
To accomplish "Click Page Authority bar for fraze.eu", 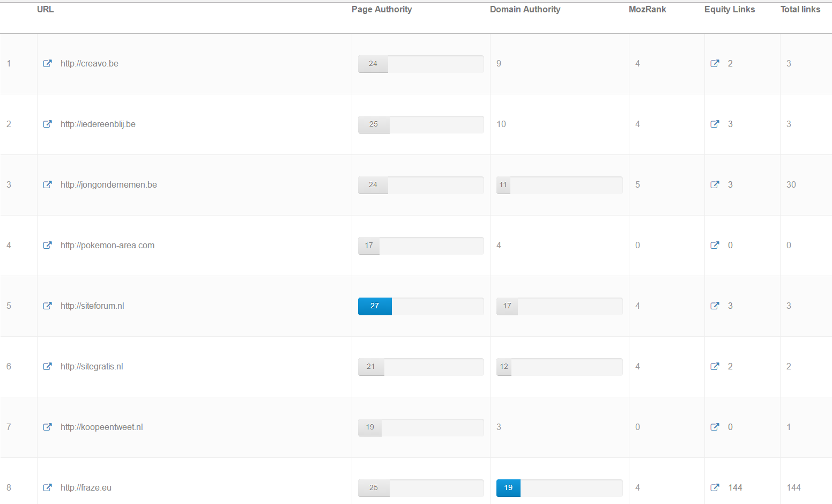I will click(374, 488).
